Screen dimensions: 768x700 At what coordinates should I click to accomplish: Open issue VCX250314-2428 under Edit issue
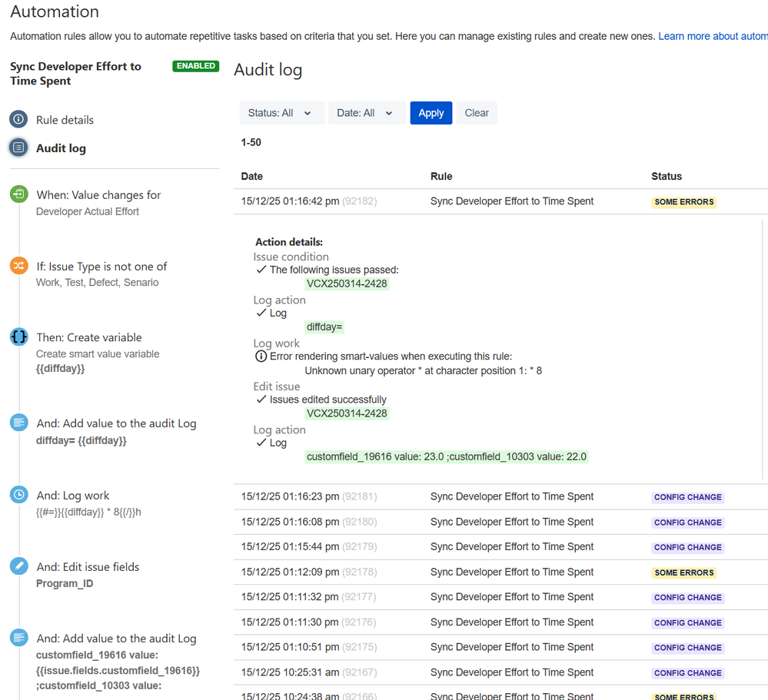pyautogui.click(x=347, y=413)
